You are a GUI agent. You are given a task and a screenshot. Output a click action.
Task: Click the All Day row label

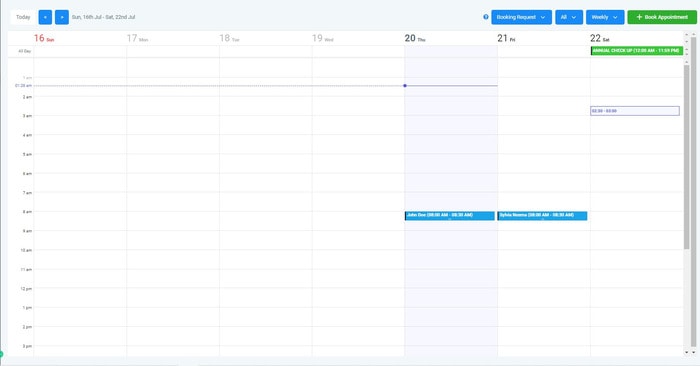(x=25, y=51)
